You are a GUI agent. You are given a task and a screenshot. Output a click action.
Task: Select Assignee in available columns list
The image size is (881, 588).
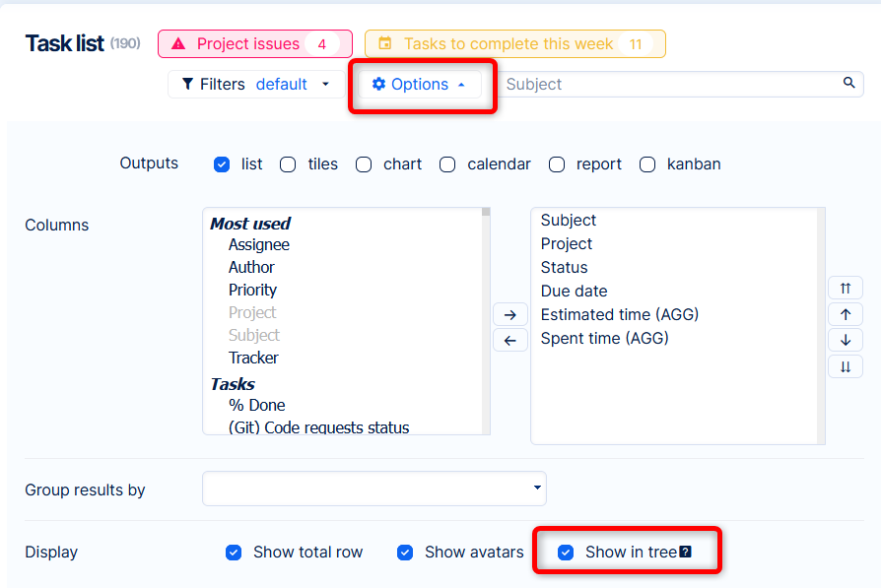pyautogui.click(x=259, y=244)
